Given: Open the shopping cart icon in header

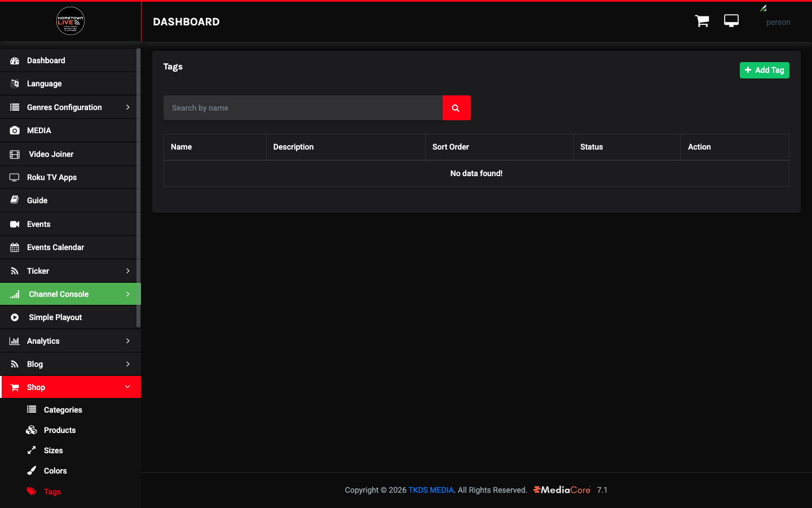Looking at the screenshot, I should pos(702,21).
